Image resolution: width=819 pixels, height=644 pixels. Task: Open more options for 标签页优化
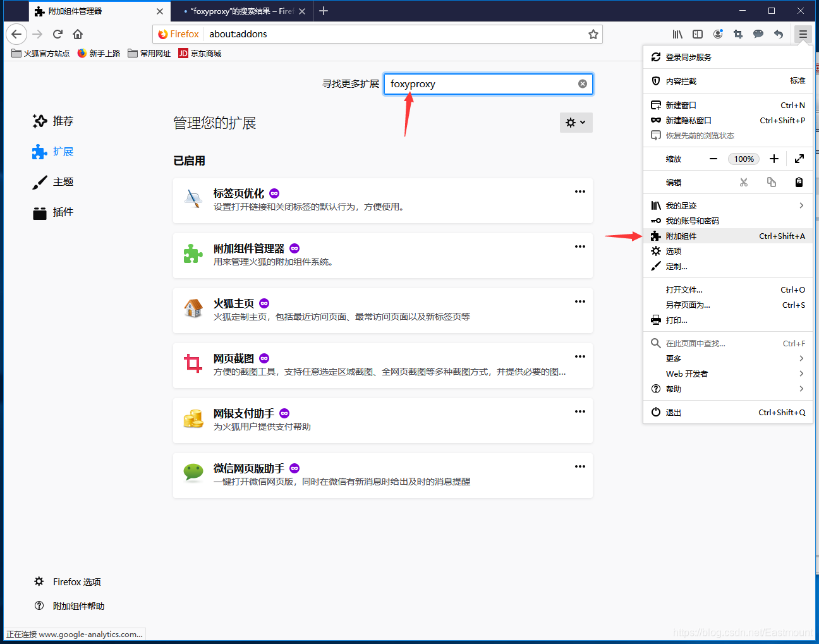(x=580, y=191)
